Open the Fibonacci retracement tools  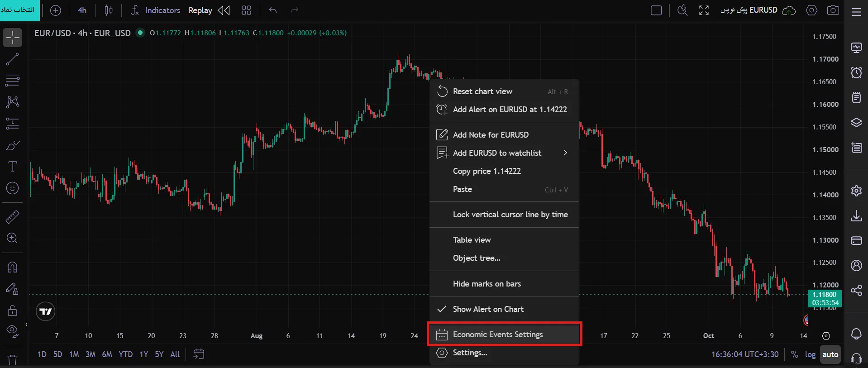(x=13, y=81)
